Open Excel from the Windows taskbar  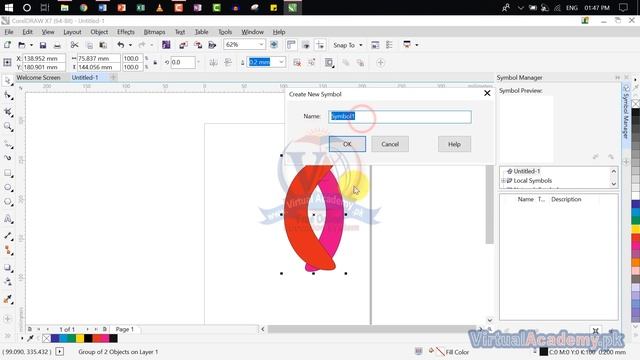[x=141, y=7]
